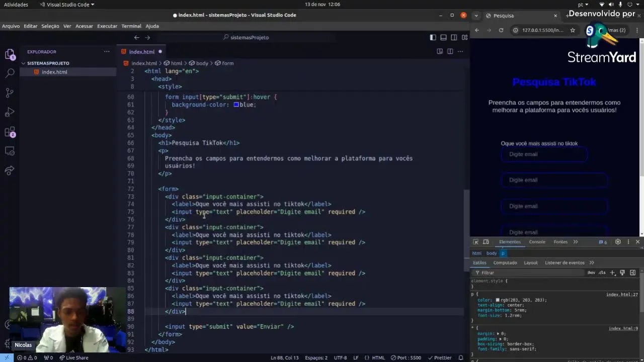Go back in Chrome browser

[477, 30]
